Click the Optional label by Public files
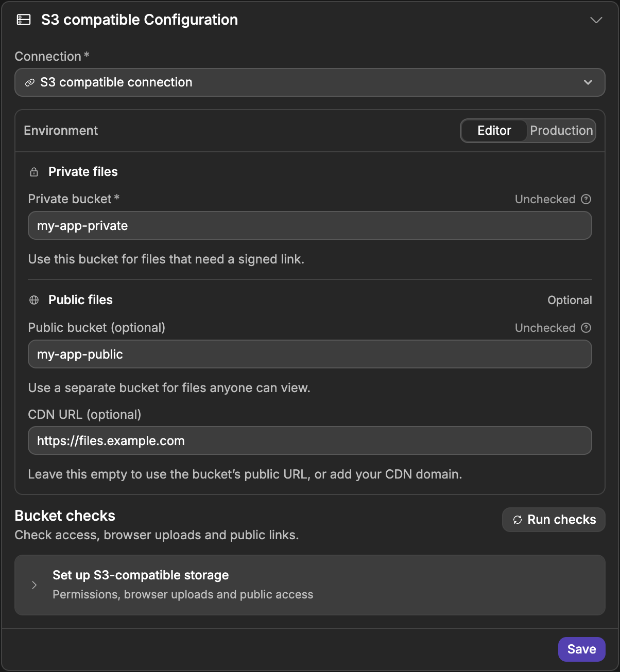620x672 pixels. (570, 300)
